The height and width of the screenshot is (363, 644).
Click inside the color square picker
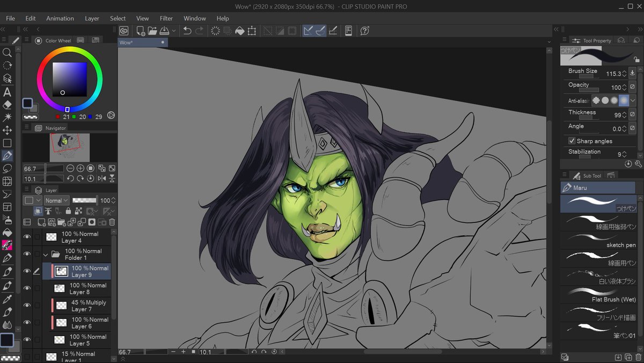pos(69,79)
